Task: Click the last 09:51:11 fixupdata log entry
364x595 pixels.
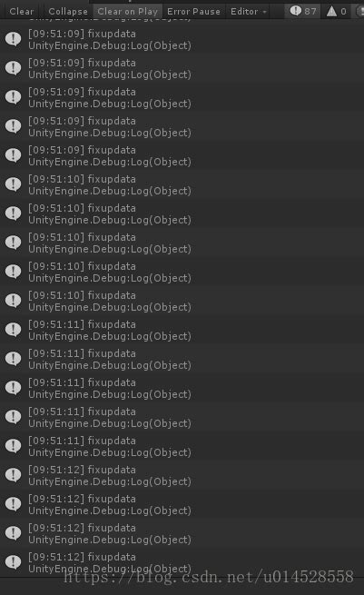Action: tap(182, 446)
